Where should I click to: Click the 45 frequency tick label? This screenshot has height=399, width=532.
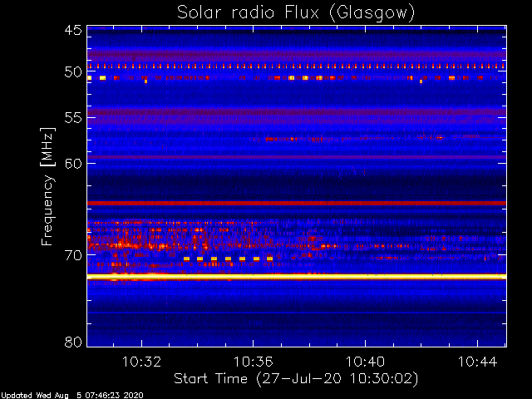point(73,30)
